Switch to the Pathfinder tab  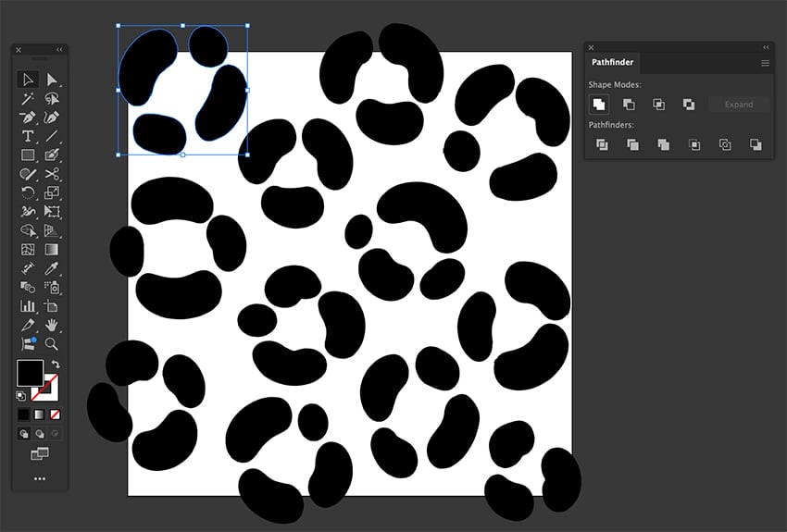tap(612, 62)
